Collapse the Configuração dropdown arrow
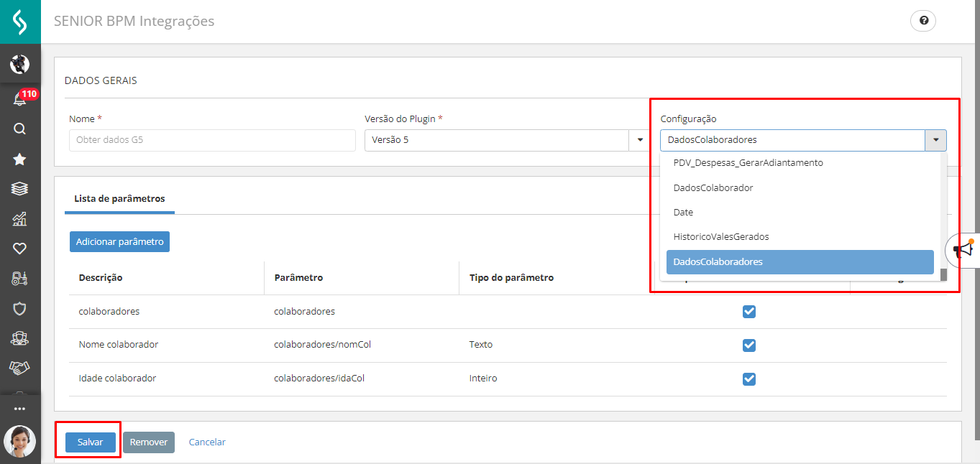980x464 pixels. [x=935, y=140]
